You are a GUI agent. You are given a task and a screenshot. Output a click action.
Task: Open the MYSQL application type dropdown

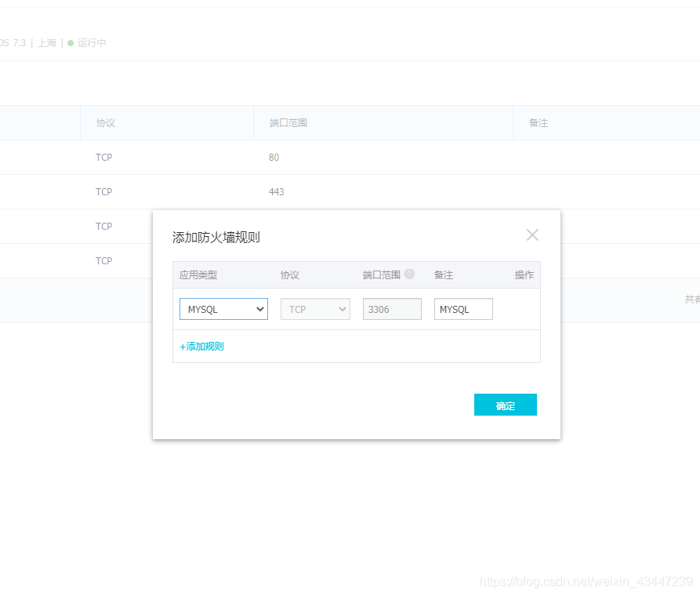[223, 309]
